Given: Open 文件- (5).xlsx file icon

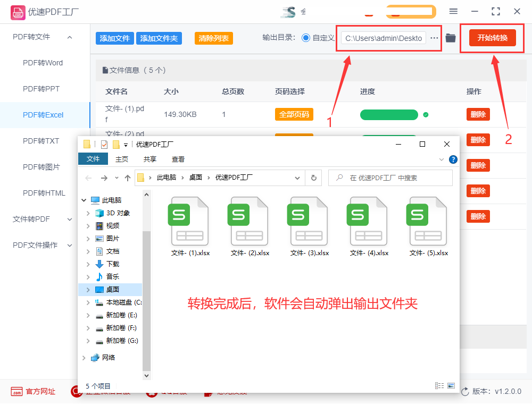Looking at the screenshot, I should point(427,221).
